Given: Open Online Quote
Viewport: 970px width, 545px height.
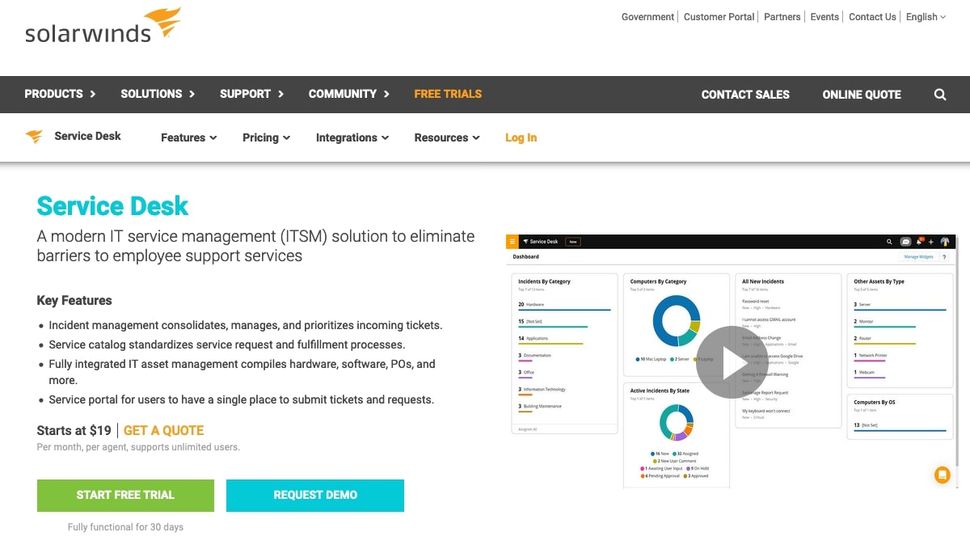Looking at the screenshot, I should [x=861, y=95].
